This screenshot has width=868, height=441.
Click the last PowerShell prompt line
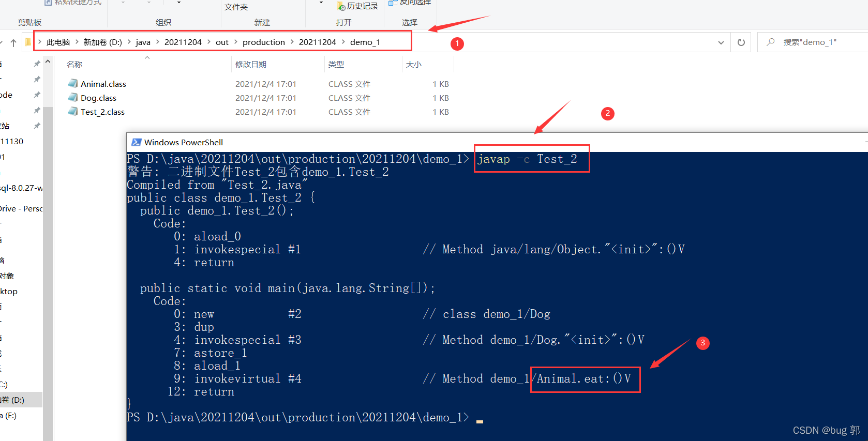(298, 417)
